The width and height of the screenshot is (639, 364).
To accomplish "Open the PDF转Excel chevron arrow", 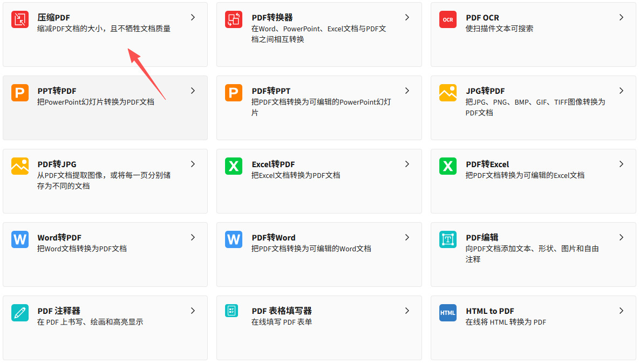I will pyautogui.click(x=621, y=164).
